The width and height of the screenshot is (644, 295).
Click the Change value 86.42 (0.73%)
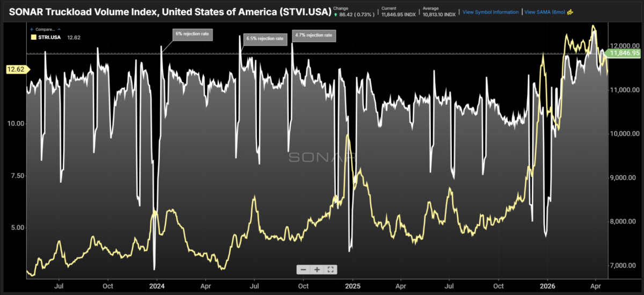[353, 15]
